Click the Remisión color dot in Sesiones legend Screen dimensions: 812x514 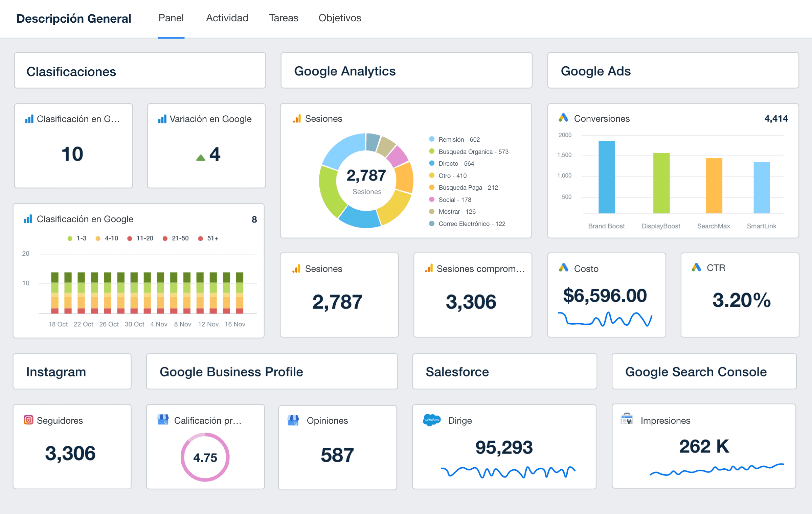tap(432, 139)
